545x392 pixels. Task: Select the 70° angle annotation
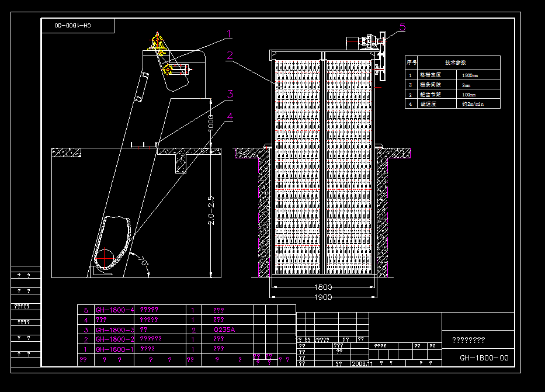[143, 261]
